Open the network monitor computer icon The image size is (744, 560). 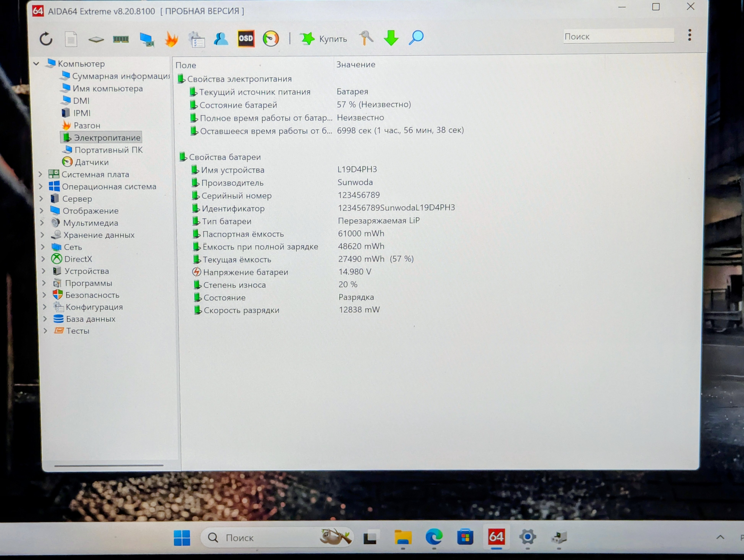[x=147, y=39]
